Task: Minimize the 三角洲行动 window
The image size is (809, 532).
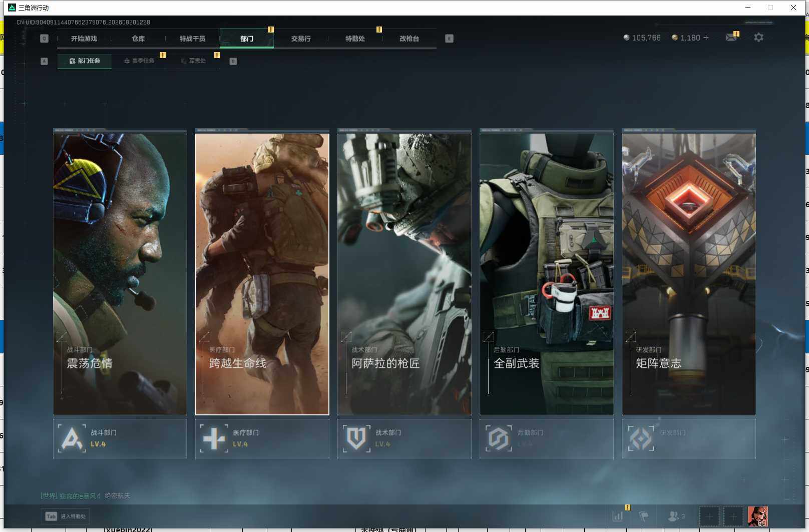Action: (748, 8)
